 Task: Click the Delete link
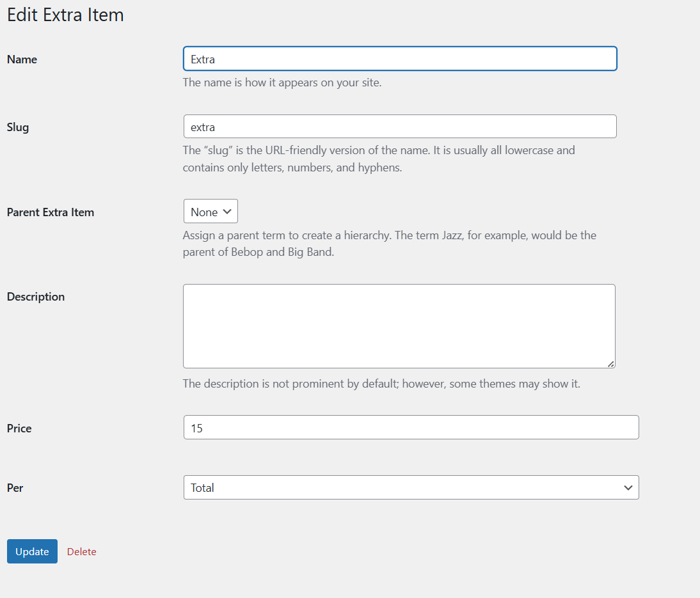pos(82,551)
